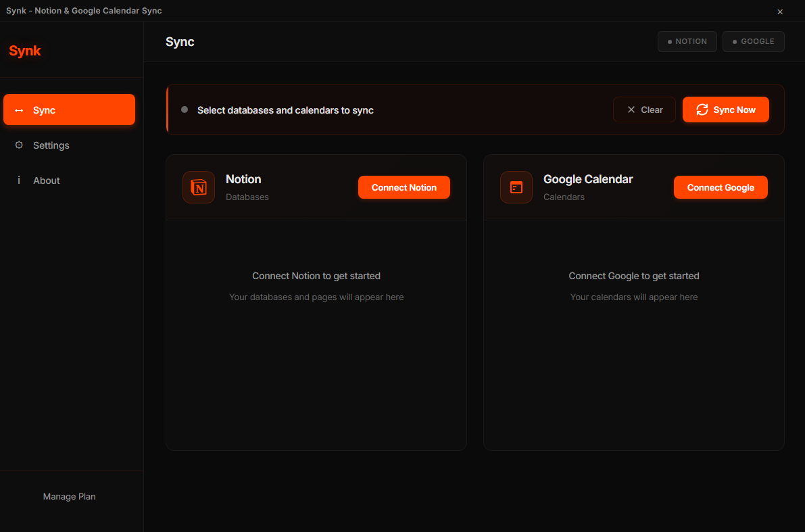Click the sync arrows icon on the Sync tab
Viewport: 805px width, 532px height.
point(19,110)
